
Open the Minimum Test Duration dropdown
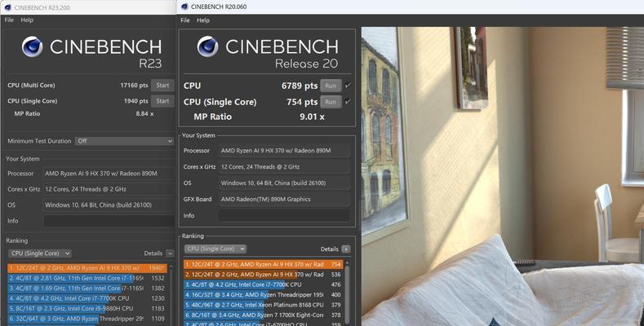(124, 141)
